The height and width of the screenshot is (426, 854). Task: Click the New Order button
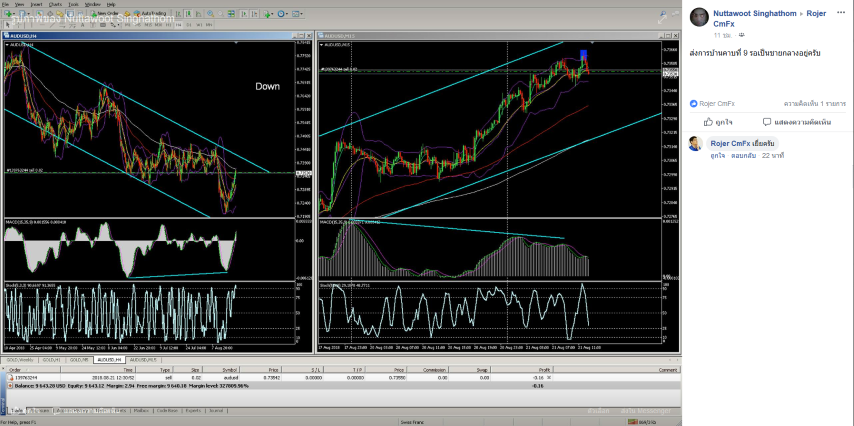(x=105, y=14)
